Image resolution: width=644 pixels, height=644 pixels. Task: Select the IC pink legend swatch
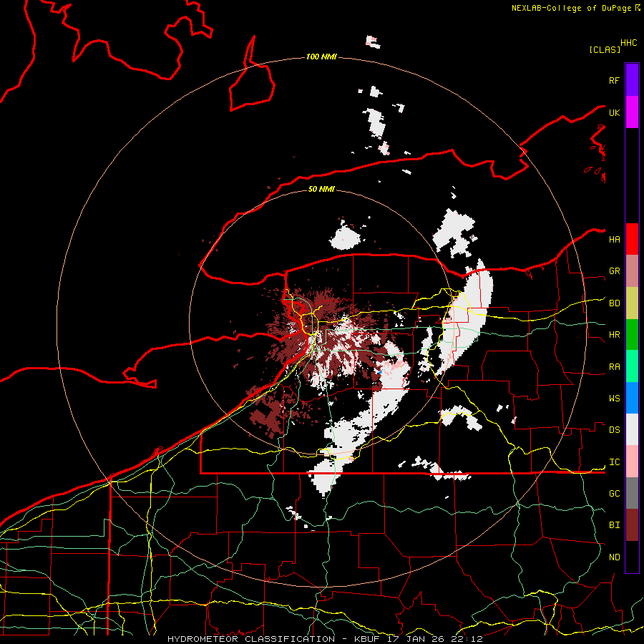coord(632,462)
